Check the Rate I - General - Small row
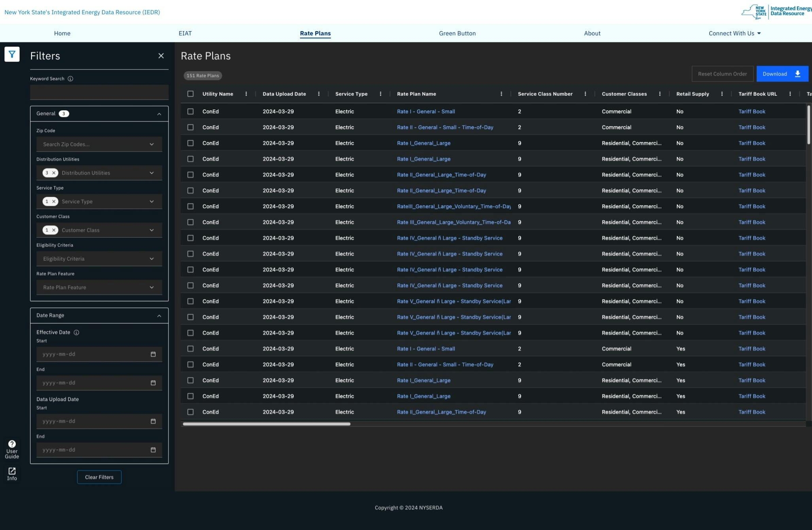 pyautogui.click(x=191, y=111)
